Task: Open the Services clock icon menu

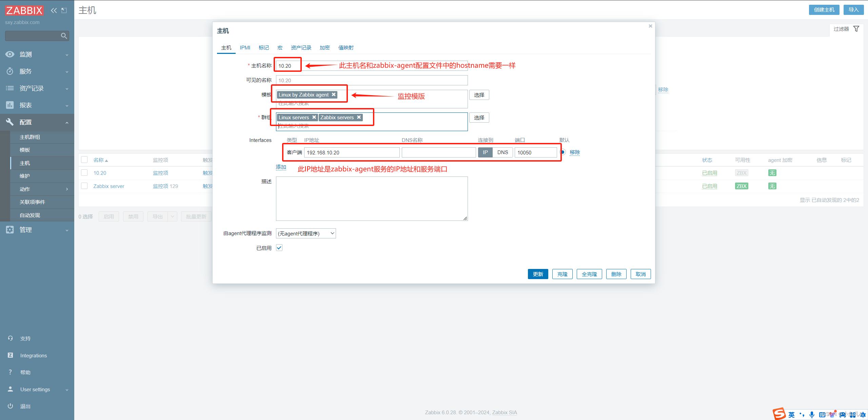Action: click(10, 71)
